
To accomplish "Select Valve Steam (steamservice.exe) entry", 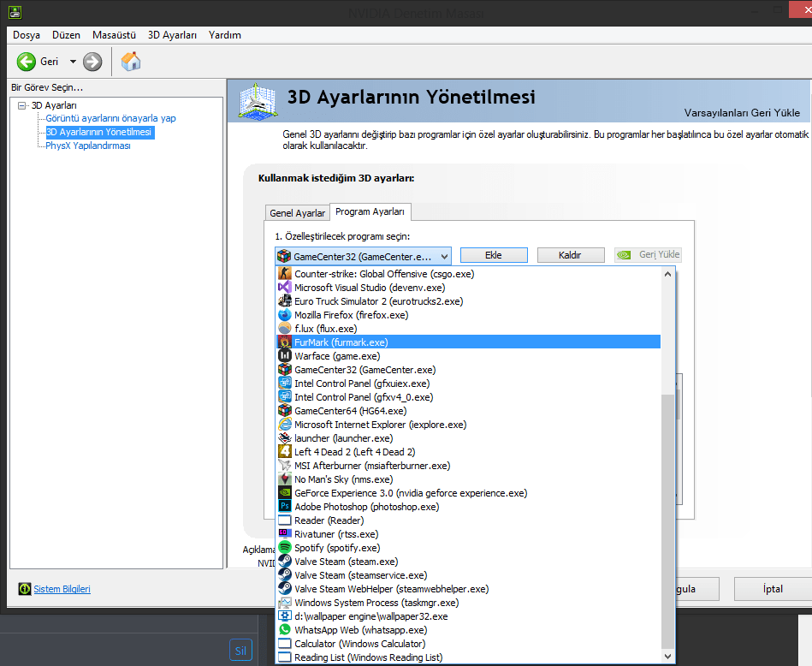I will pyautogui.click(x=469, y=575).
